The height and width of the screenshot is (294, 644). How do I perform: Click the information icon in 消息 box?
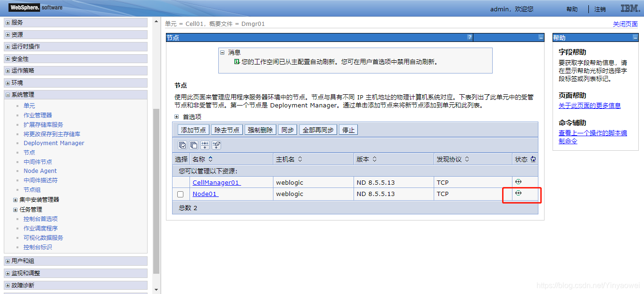237,62
